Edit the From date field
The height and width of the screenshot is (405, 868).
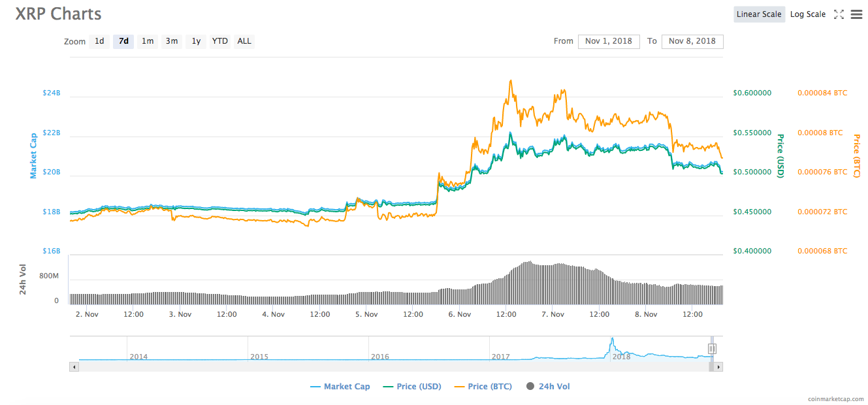tap(609, 41)
